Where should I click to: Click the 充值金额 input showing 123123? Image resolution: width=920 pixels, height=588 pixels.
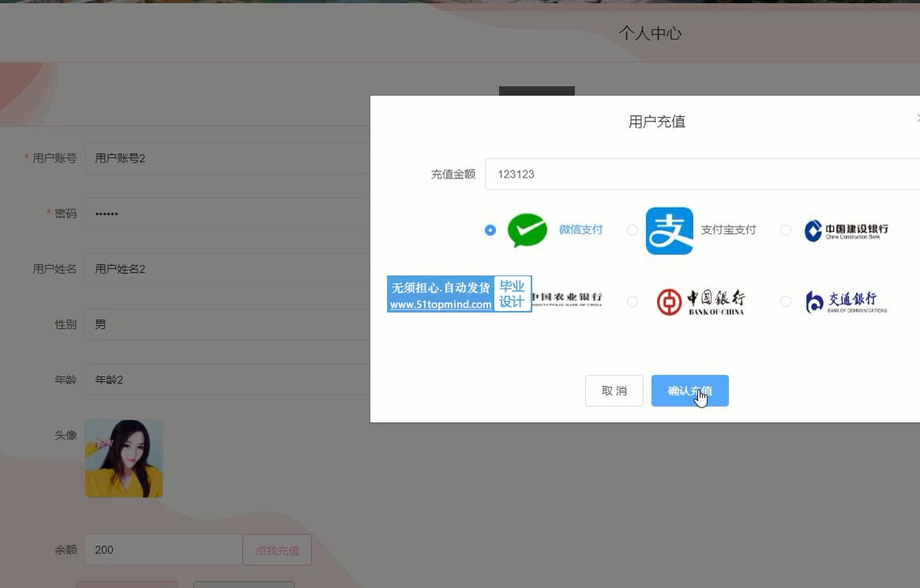(702, 174)
